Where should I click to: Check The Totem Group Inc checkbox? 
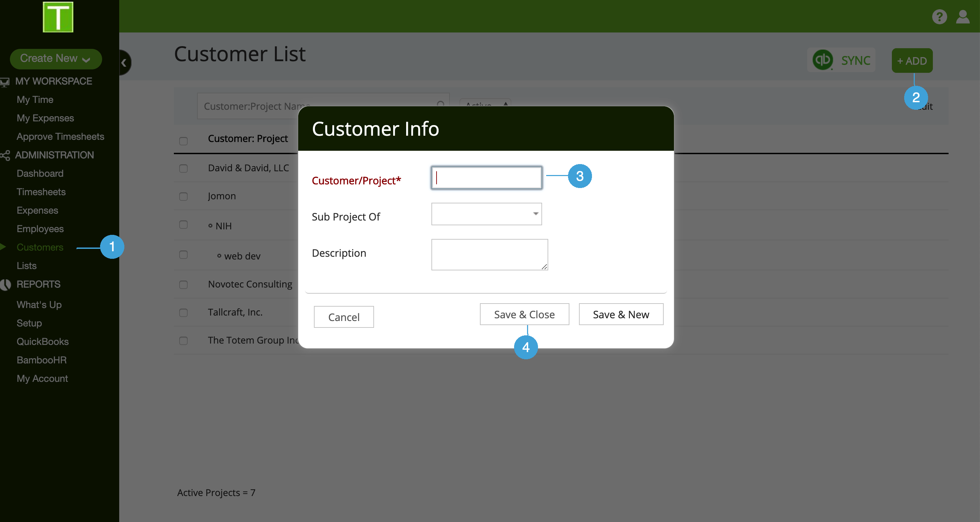point(183,341)
